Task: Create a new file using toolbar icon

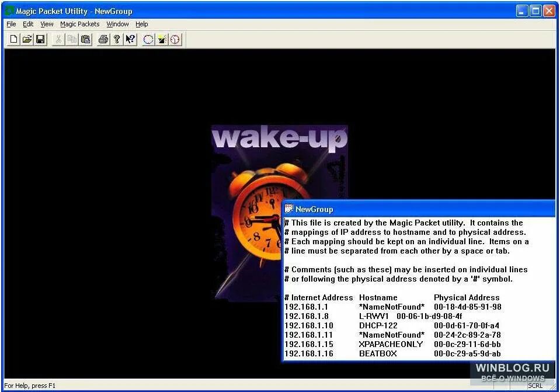Action: click(13, 39)
